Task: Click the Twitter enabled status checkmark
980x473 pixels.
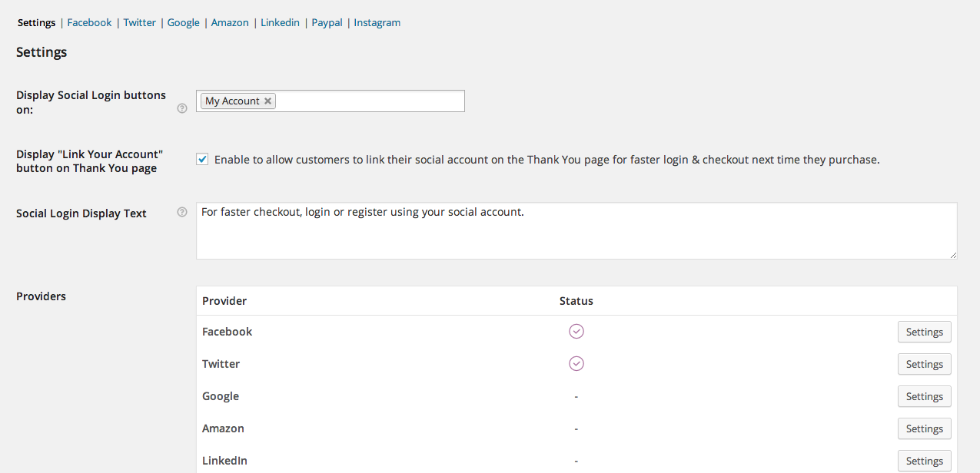Action: coord(576,363)
